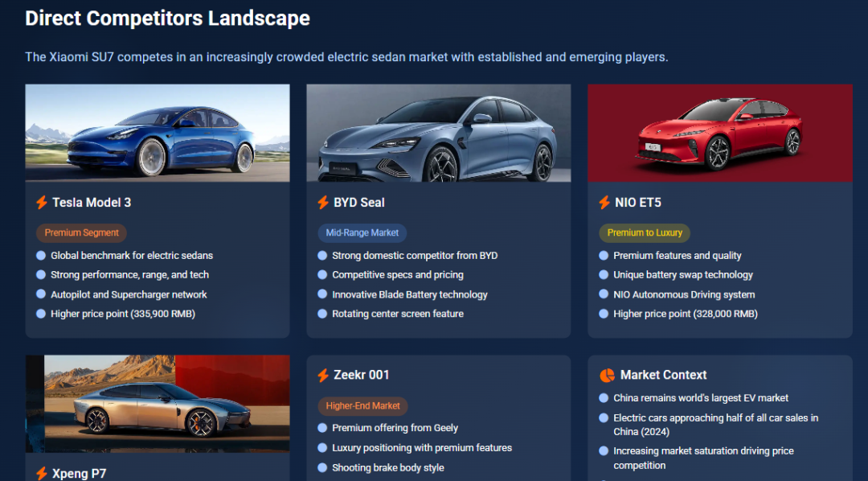Open the grey-blue BYD Seal photo
Screen dimensions: 868x481
(439, 133)
